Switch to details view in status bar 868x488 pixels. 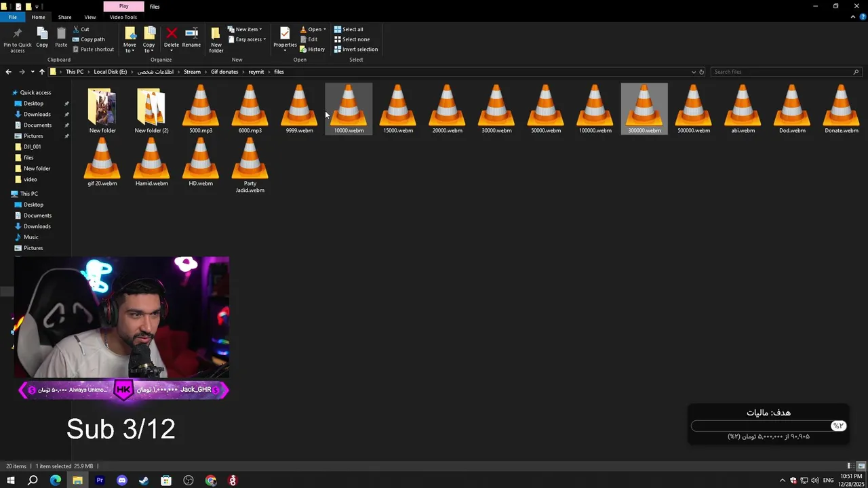coord(850,466)
